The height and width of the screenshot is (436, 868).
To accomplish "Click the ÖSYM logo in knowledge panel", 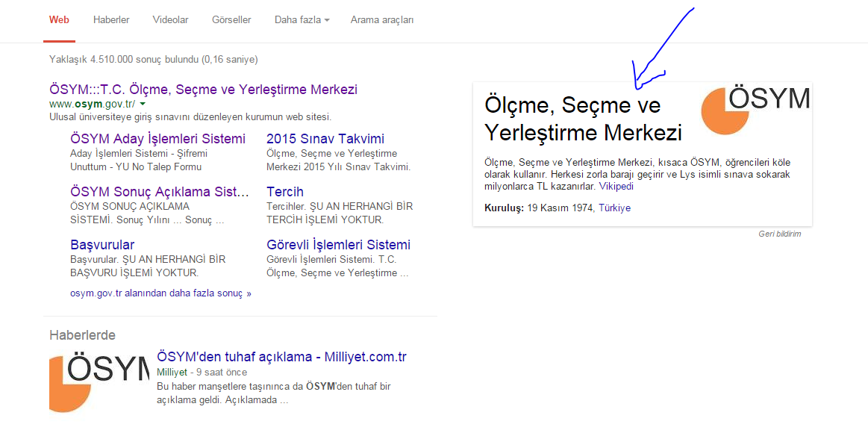I will point(755,110).
